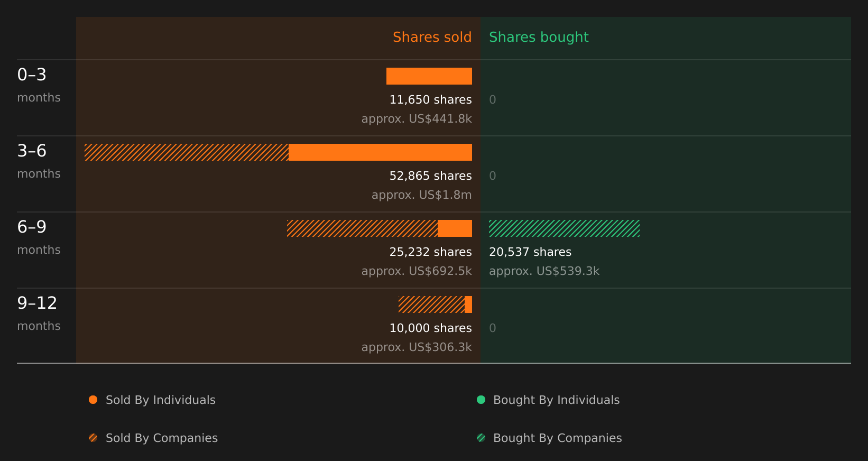Click the Shares sold column header
The height and width of the screenshot is (461, 868).
pyautogui.click(x=432, y=37)
